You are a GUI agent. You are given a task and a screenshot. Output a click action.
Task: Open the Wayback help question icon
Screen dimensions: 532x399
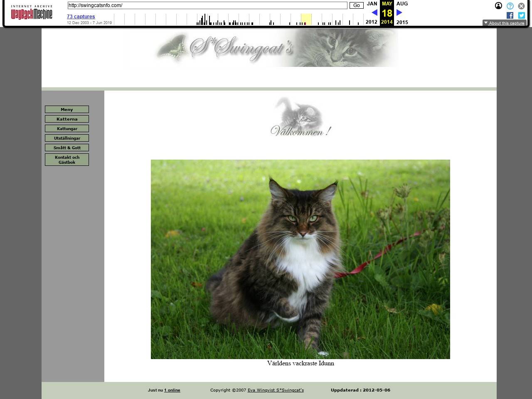pyautogui.click(x=510, y=6)
